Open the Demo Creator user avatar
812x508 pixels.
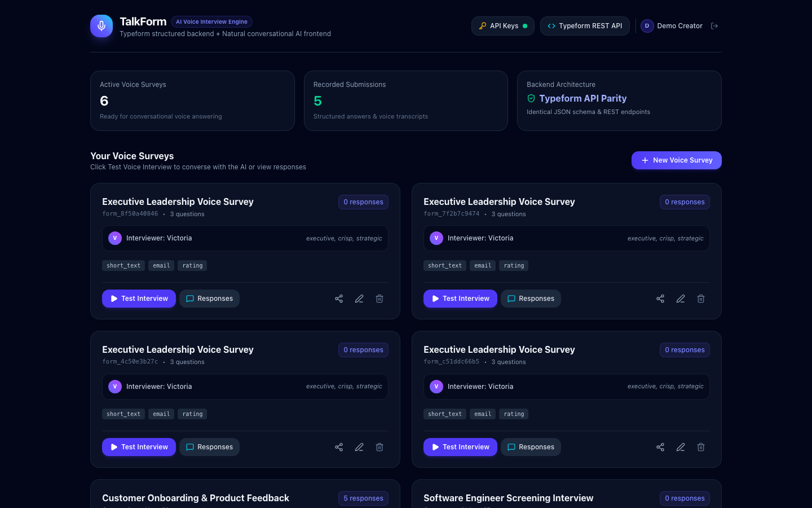pyautogui.click(x=647, y=26)
